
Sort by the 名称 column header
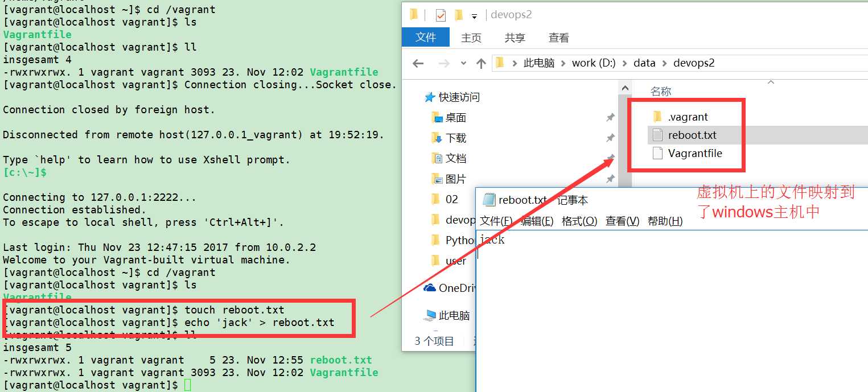pos(661,92)
